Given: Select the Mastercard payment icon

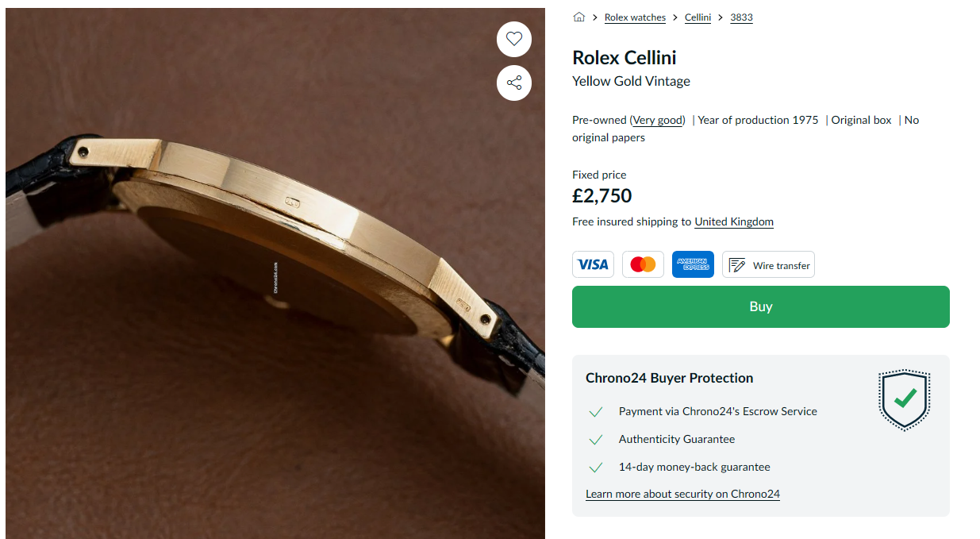Looking at the screenshot, I should 643,264.
